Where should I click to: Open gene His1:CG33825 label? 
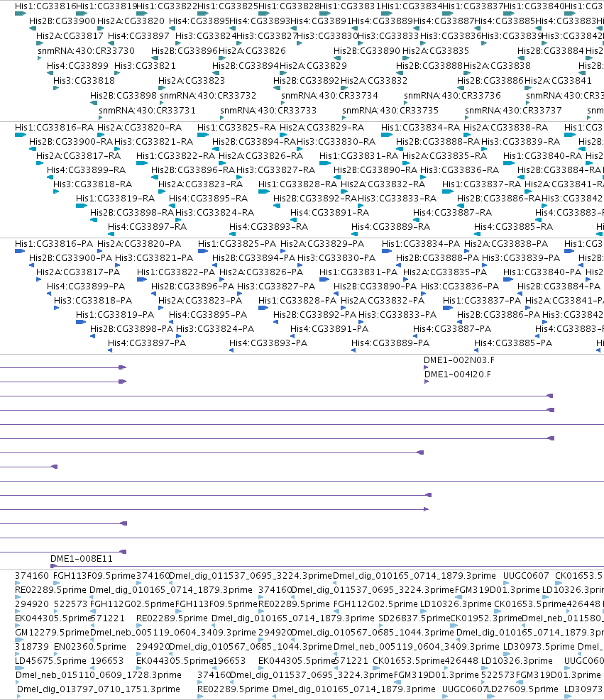(x=227, y=6)
